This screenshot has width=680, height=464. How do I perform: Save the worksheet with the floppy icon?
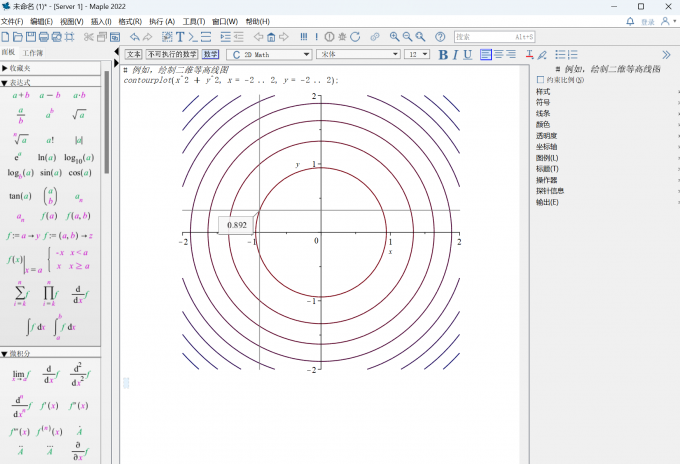(x=31, y=37)
